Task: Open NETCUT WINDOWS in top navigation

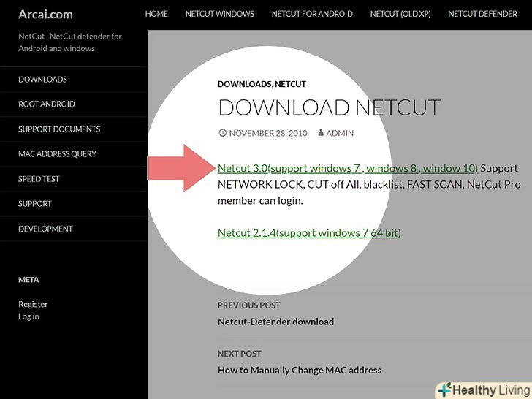Action: [x=220, y=14]
